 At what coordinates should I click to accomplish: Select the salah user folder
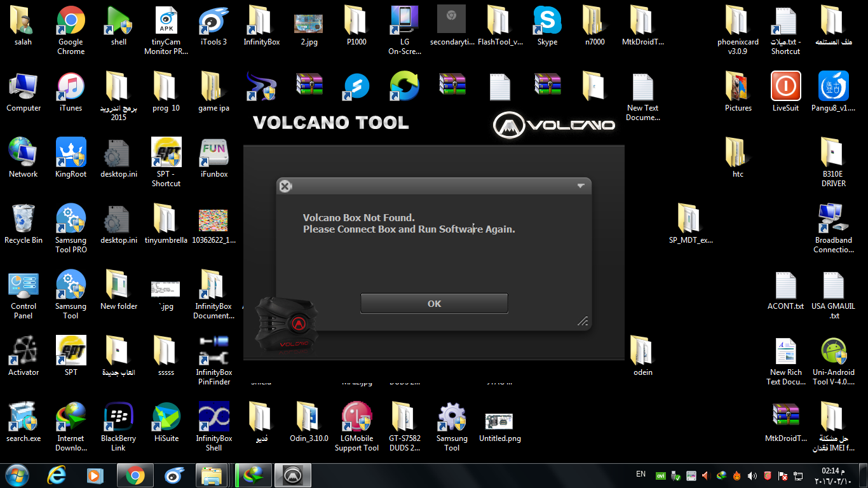(24, 27)
